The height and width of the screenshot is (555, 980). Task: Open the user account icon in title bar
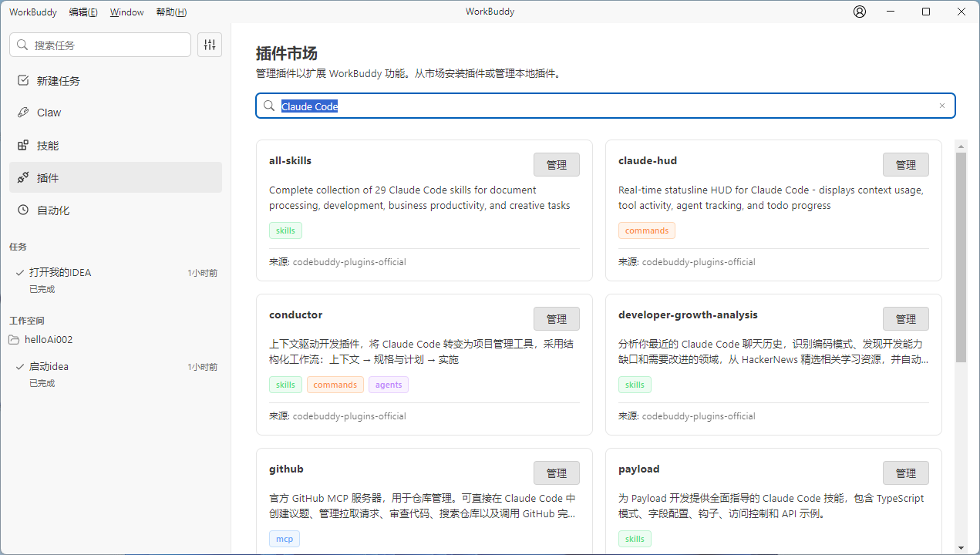pos(860,12)
